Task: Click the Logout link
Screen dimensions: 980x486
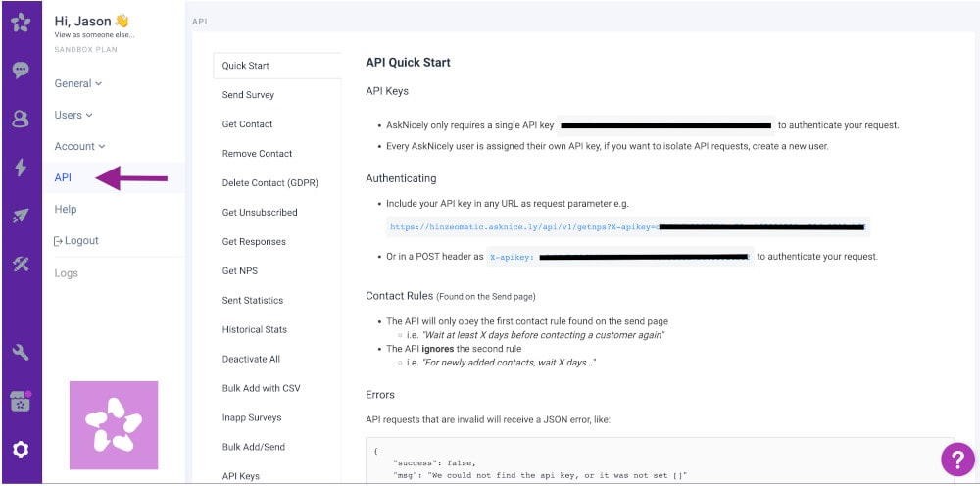Action: pyautogui.click(x=76, y=241)
